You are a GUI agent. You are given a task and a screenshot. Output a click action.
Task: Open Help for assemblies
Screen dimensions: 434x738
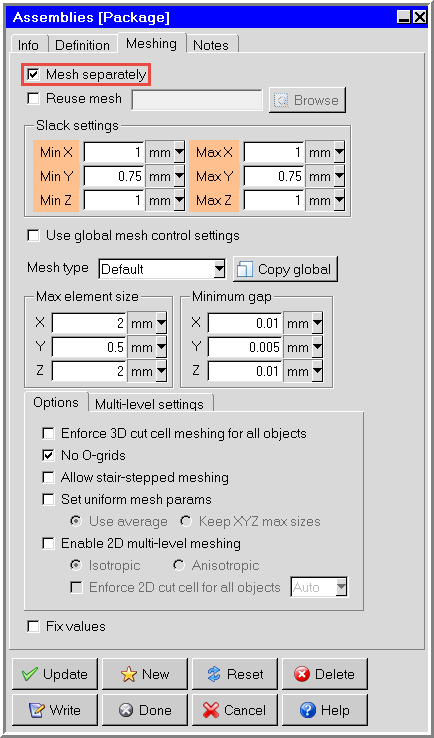(x=324, y=710)
